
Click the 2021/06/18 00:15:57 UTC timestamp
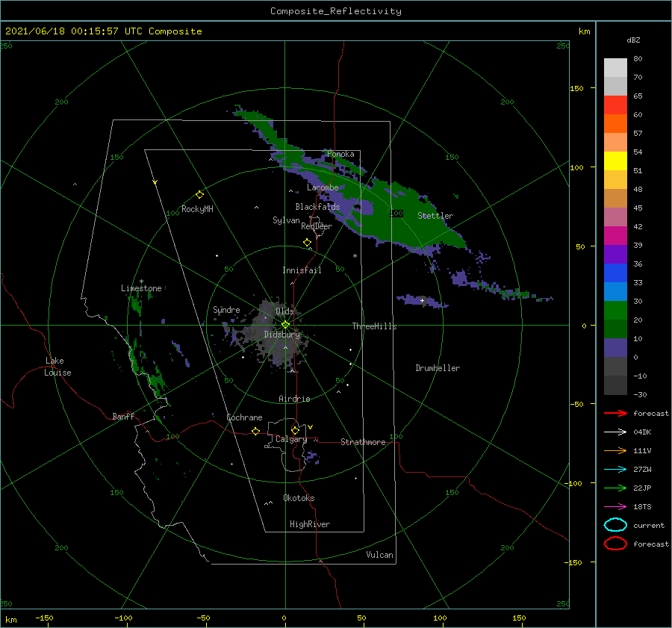103,31
